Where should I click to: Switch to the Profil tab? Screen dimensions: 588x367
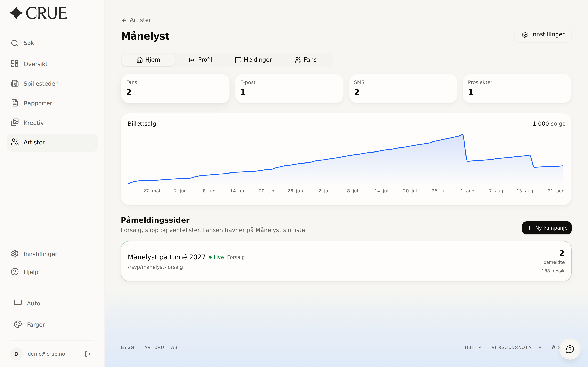[x=201, y=60]
